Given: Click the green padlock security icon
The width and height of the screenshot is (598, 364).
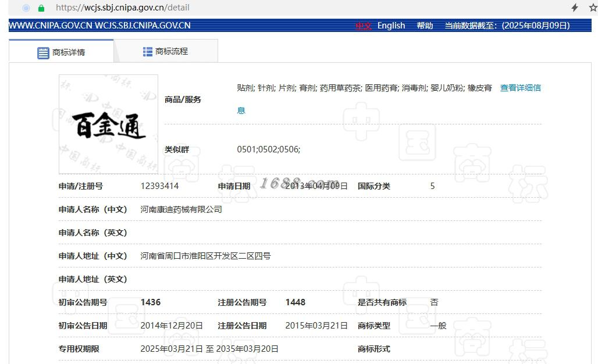Looking at the screenshot, I should pyautogui.click(x=41, y=8).
